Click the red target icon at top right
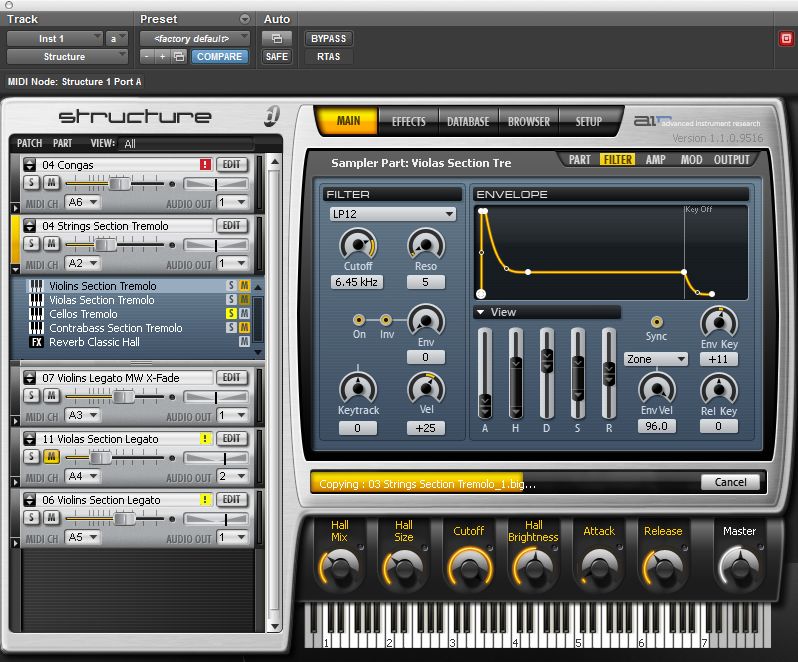 (786, 39)
